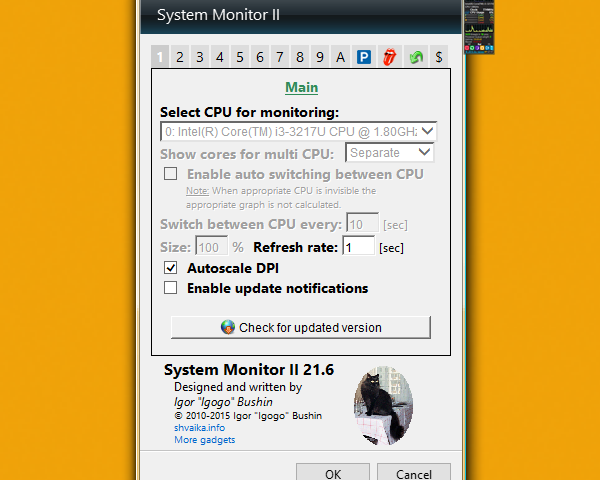Enable update notifications checkbox
Viewport: 600px width, 480px height.
click(x=170, y=287)
